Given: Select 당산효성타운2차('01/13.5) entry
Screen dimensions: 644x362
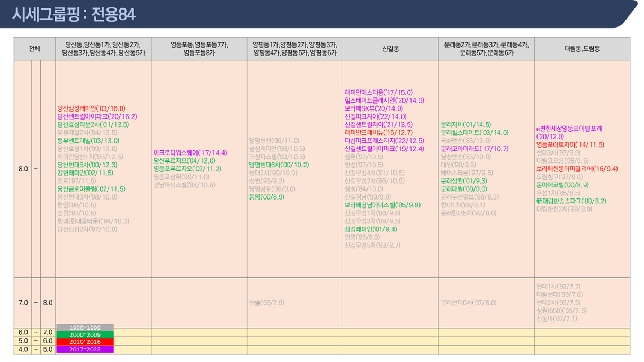Looking at the screenshot, I should 93,124.
